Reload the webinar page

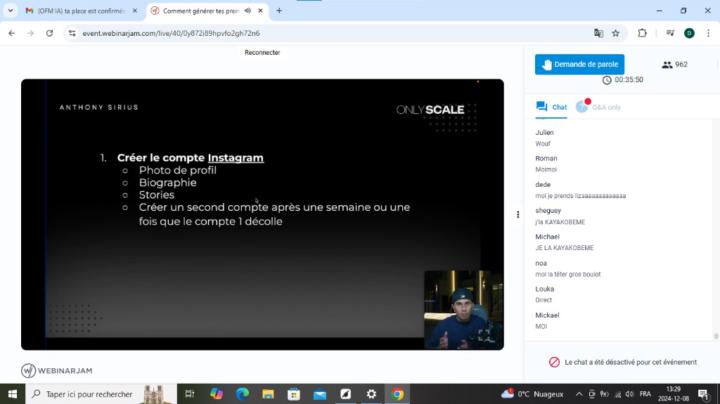pyautogui.click(x=50, y=33)
